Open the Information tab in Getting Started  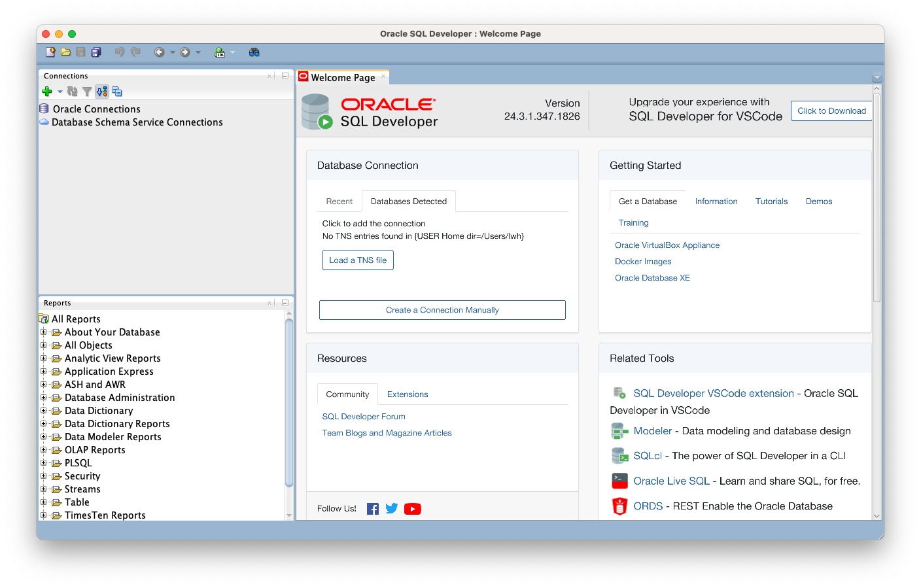[716, 201]
